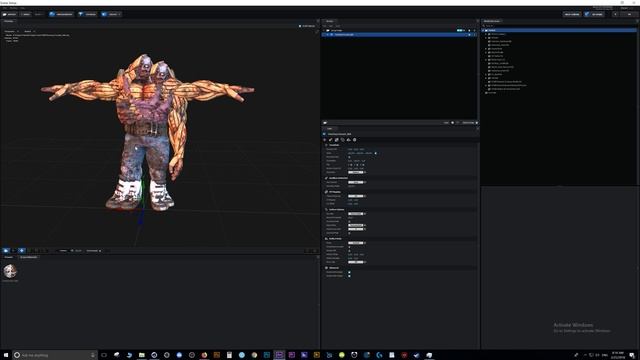Screen dimensions: 640x360
Task: Open the third item in the menu bar
Action: [22, 8]
